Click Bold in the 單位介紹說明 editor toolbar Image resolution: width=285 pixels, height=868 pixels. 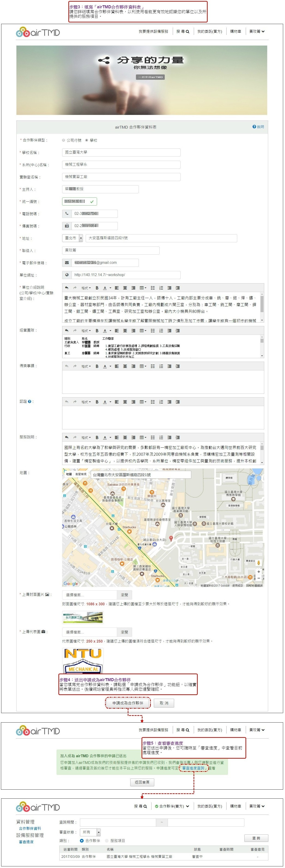[97, 288]
